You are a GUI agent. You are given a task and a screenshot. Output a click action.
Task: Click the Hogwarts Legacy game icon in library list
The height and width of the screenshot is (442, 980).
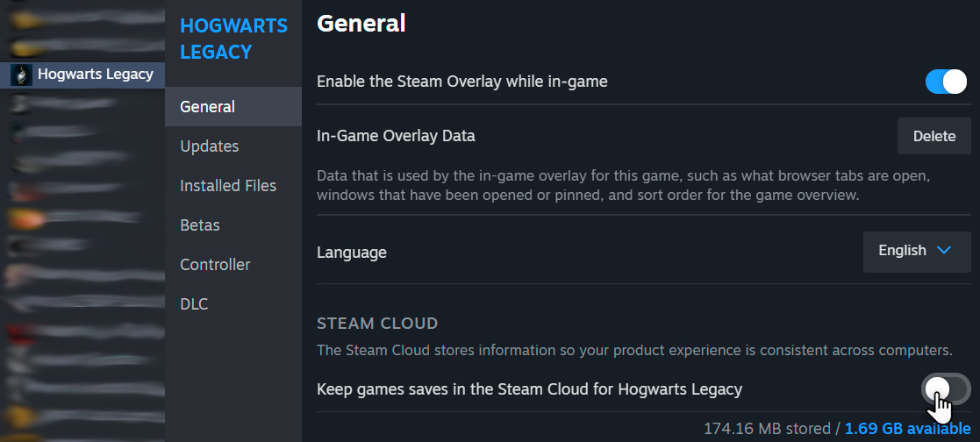22,75
